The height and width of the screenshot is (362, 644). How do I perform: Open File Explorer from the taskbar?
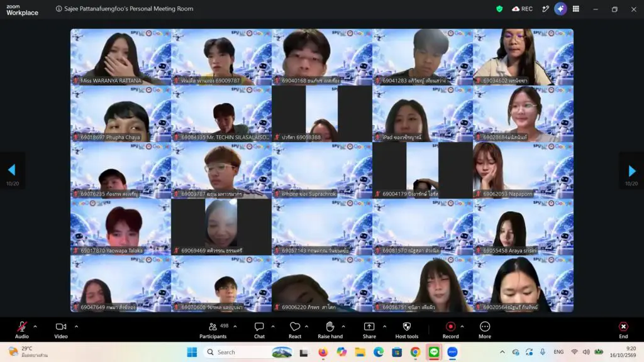tap(360, 352)
